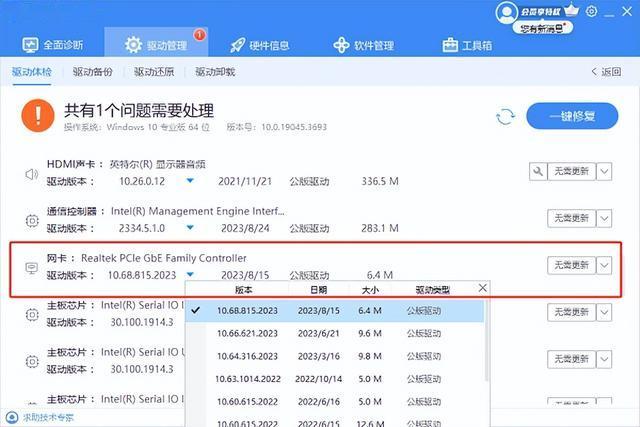The height and width of the screenshot is (427, 640).
Task: Click first 主板芯片 Intel Serial IO icon
Action: tap(32, 315)
